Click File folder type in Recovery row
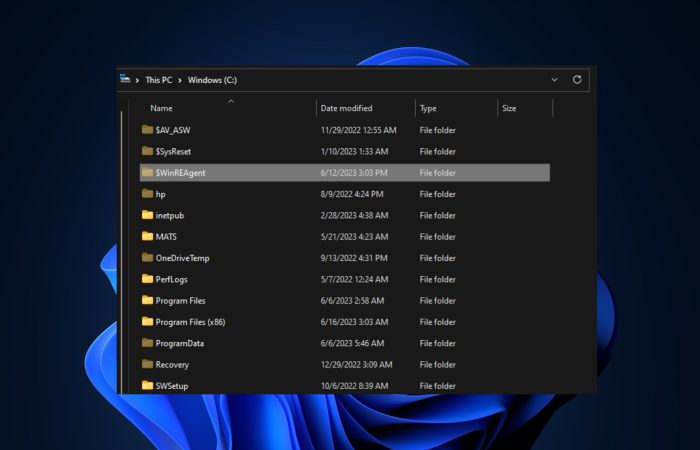This screenshot has width=700, height=450. point(438,364)
